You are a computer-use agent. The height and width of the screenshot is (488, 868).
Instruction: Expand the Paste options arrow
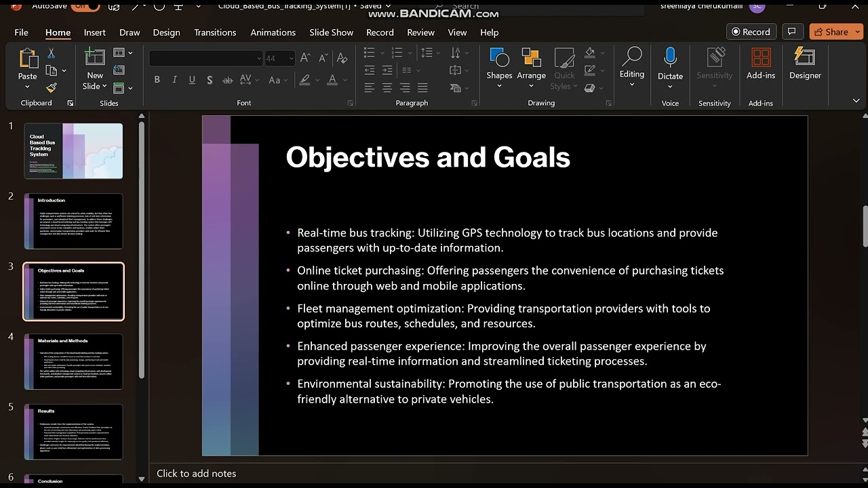(28, 86)
